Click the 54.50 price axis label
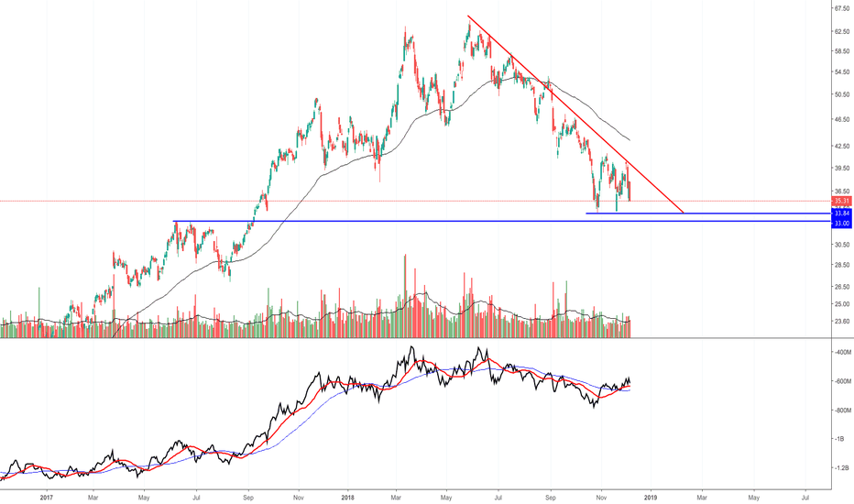 pos(842,71)
